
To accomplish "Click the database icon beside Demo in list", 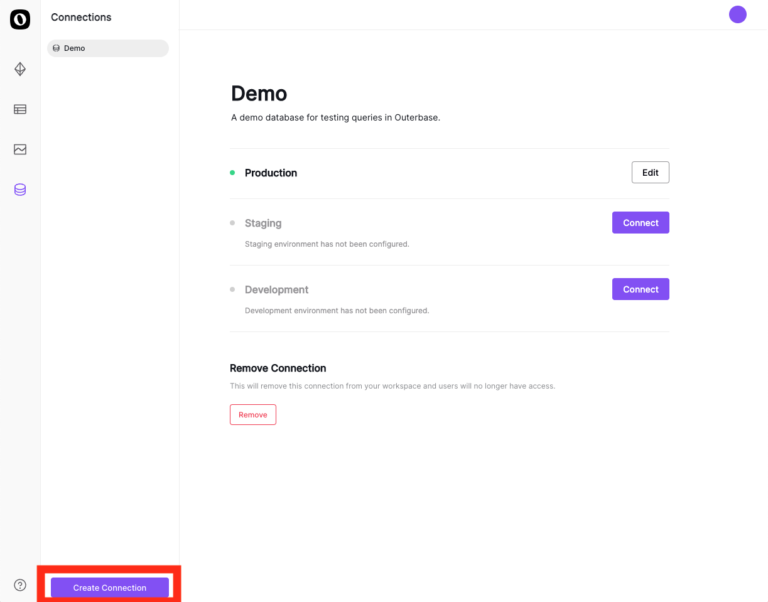I will point(56,48).
